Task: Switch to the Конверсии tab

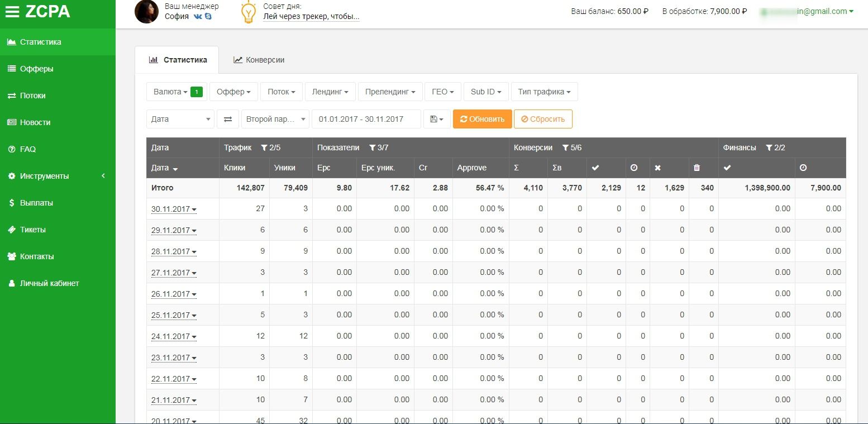Action: (259, 60)
